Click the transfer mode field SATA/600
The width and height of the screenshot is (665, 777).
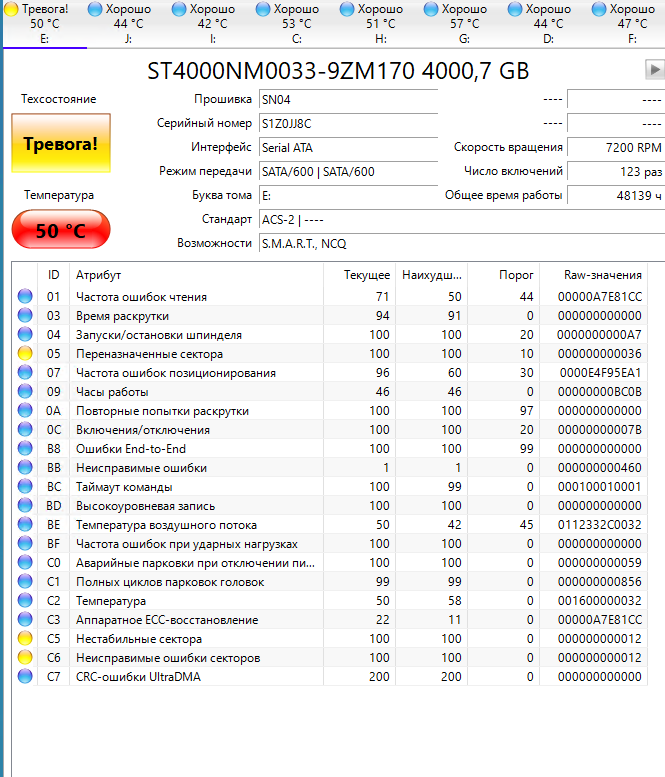(x=348, y=171)
